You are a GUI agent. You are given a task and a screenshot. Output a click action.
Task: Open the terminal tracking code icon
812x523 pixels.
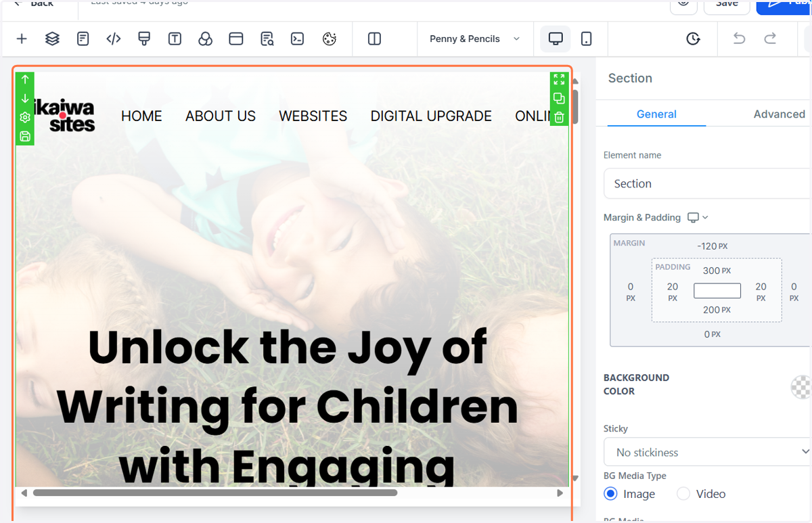point(297,39)
